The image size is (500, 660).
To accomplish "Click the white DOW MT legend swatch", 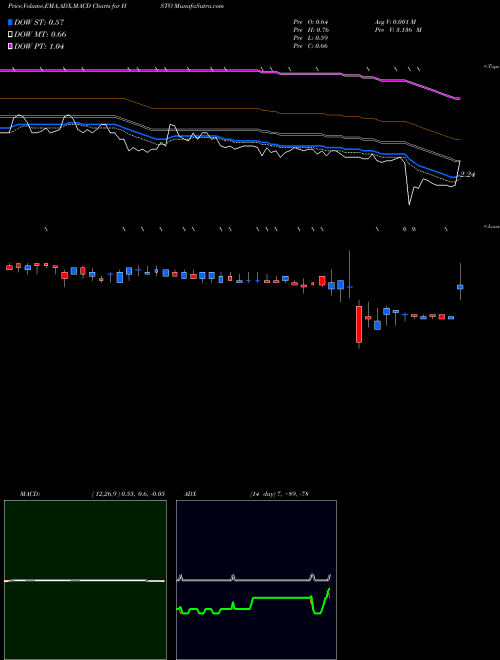I will [11, 35].
